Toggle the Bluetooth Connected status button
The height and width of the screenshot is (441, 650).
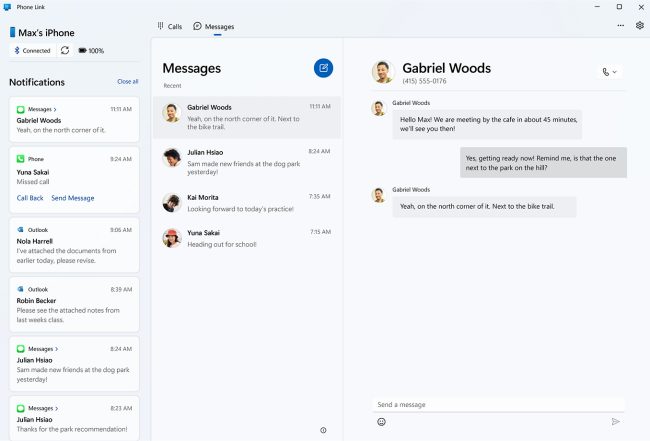coord(32,50)
